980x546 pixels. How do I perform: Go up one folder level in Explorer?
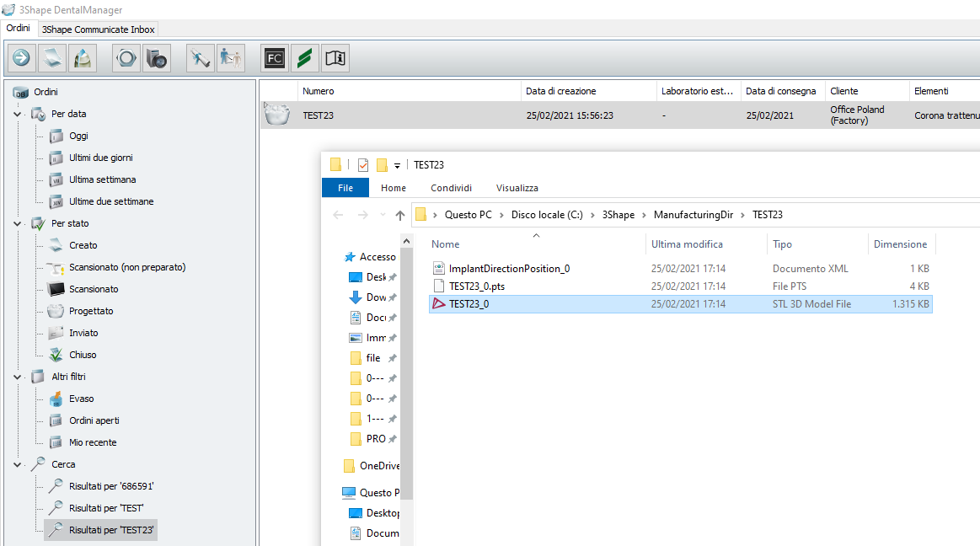coord(400,215)
